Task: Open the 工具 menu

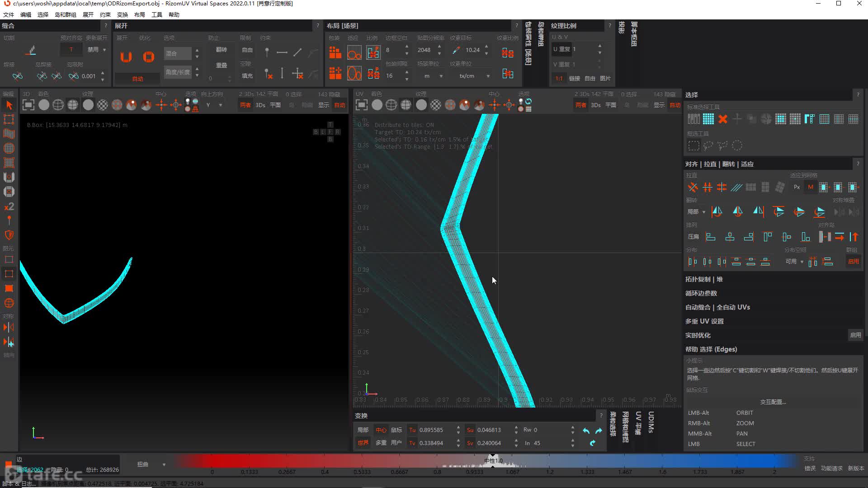Action: [x=157, y=14]
